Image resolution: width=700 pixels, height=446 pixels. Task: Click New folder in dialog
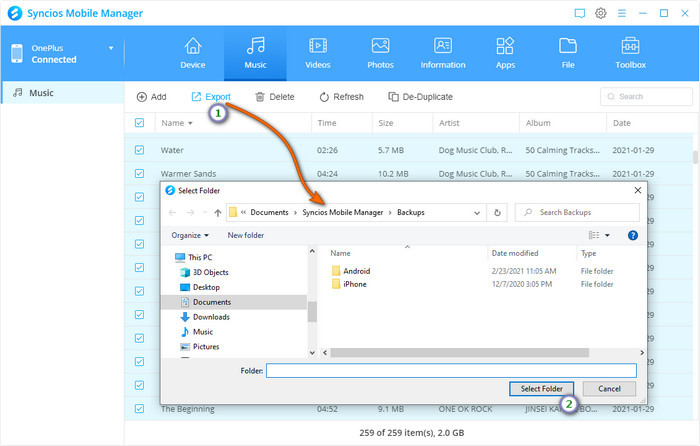click(246, 235)
